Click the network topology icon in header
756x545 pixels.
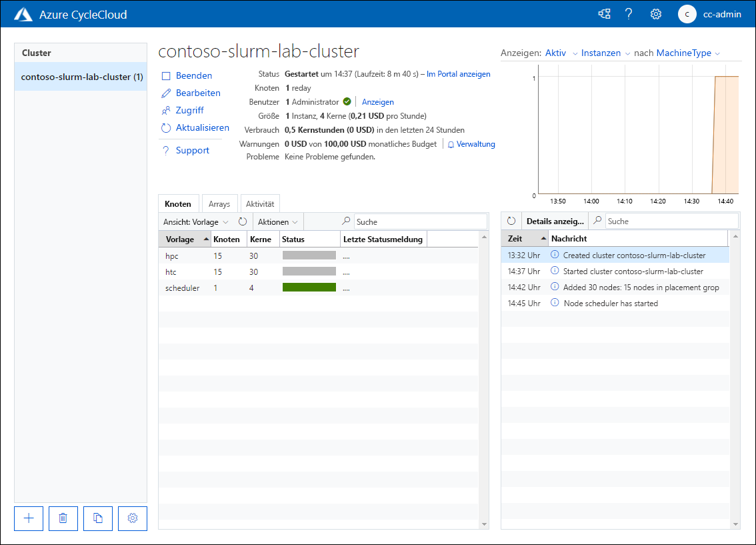click(604, 14)
